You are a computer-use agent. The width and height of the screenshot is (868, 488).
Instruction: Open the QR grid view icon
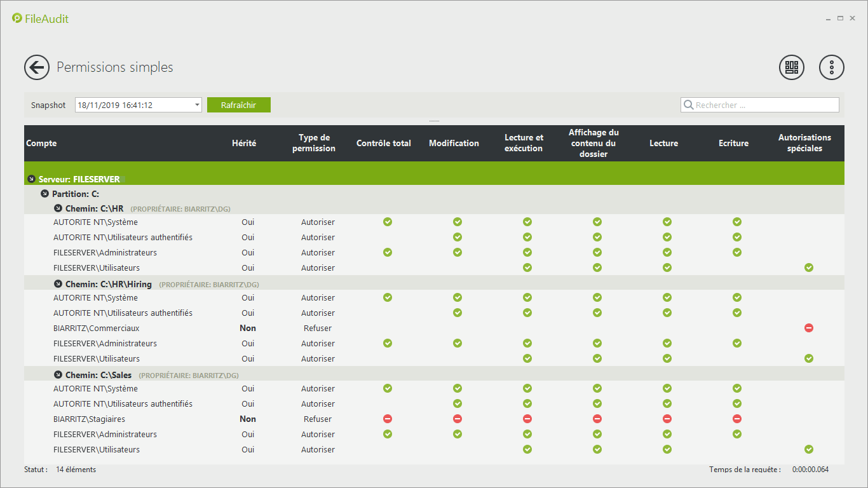pyautogui.click(x=791, y=67)
